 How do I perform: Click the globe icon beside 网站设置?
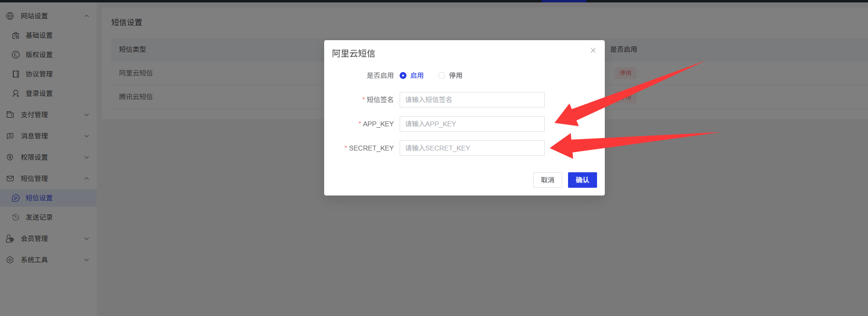pyautogui.click(x=10, y=16)
